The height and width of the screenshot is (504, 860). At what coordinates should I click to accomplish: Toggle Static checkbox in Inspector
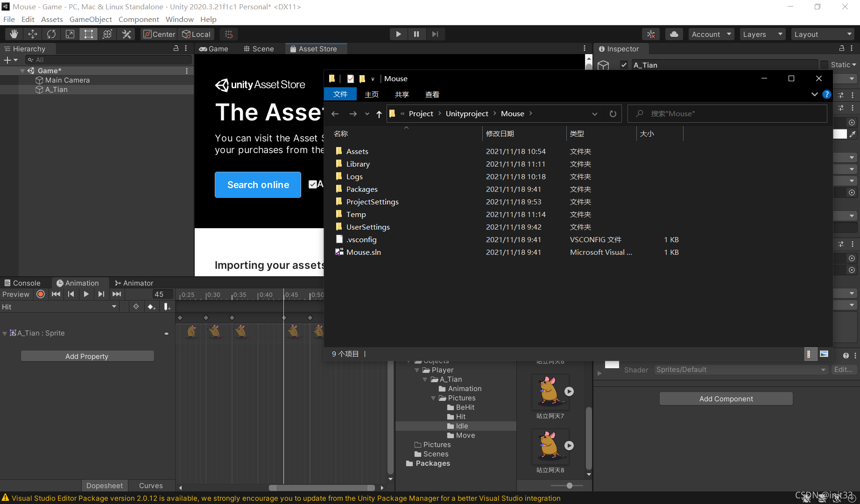click(825, 65)
